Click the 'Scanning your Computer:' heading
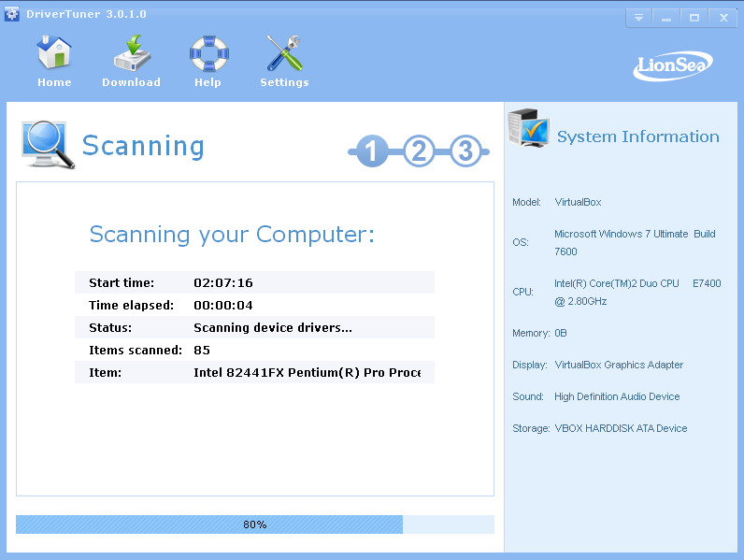 232,235
